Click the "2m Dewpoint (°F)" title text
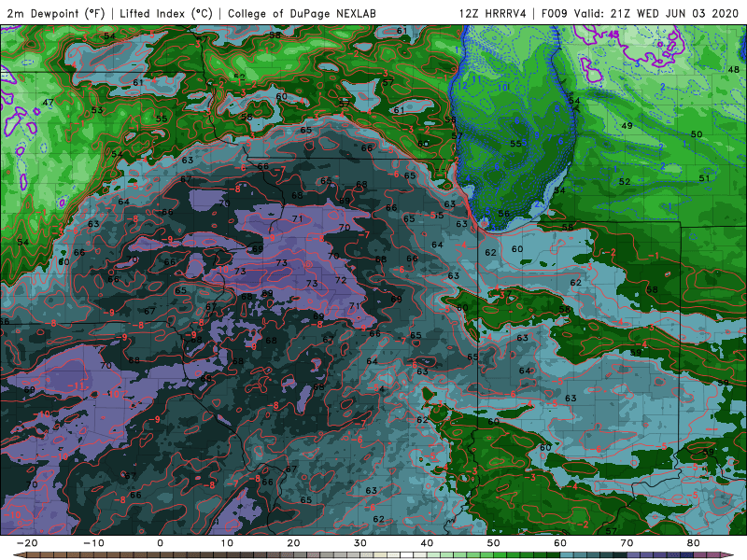The image size is (747, 560). point(56,13)
